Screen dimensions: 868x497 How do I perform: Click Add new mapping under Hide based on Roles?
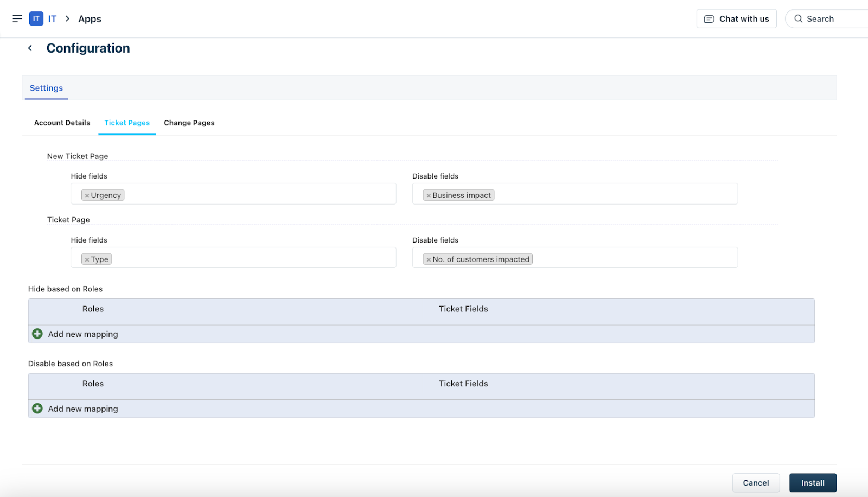click(x=83, y=334)
